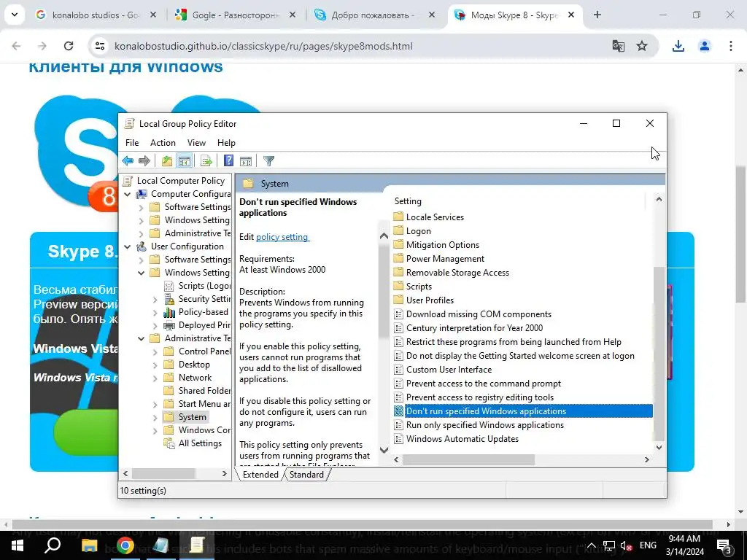Switch to konalobo studios Google tab

tap(96, 15)
